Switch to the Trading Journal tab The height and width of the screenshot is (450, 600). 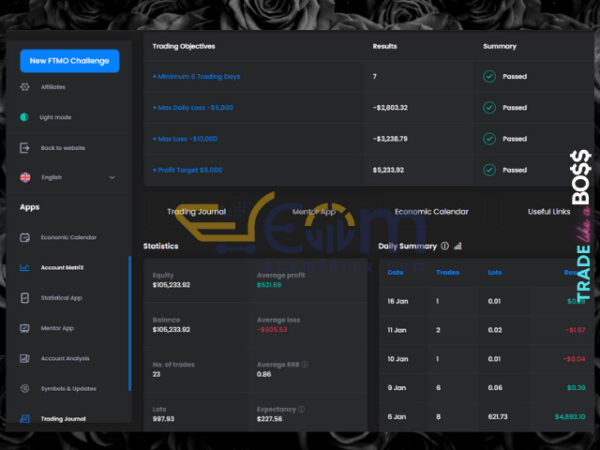(196, 212)
